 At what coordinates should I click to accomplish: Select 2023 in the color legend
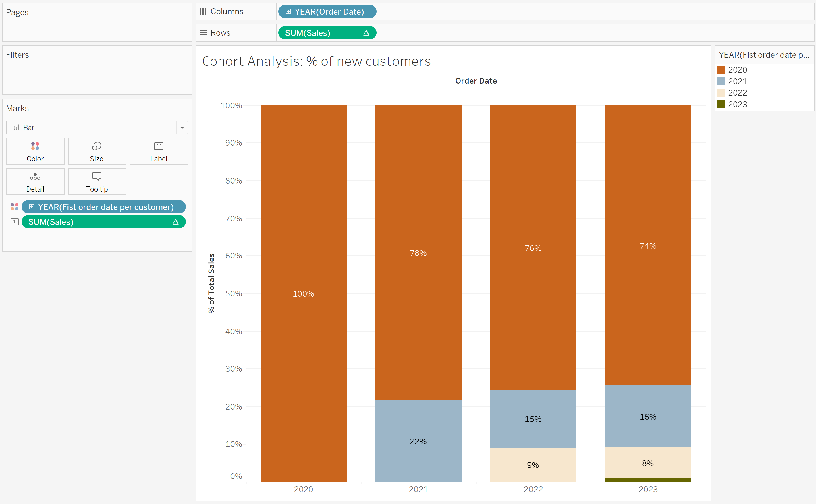(x=738, y=104)
